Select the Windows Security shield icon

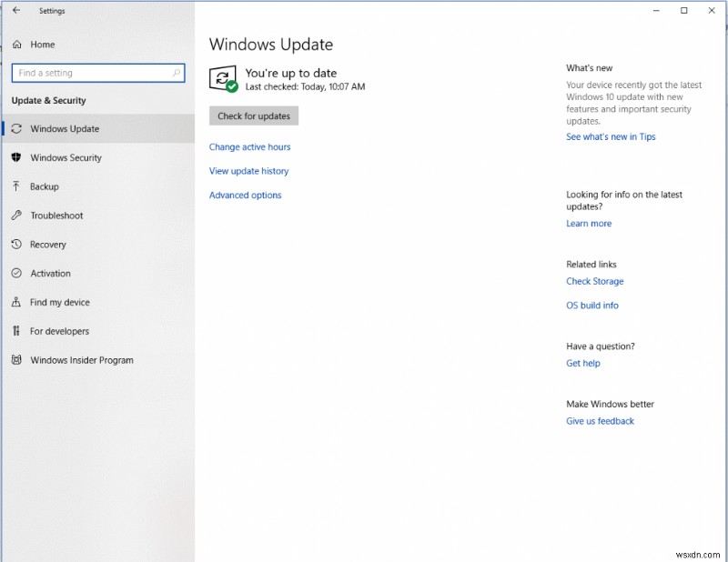pos(16,157)
